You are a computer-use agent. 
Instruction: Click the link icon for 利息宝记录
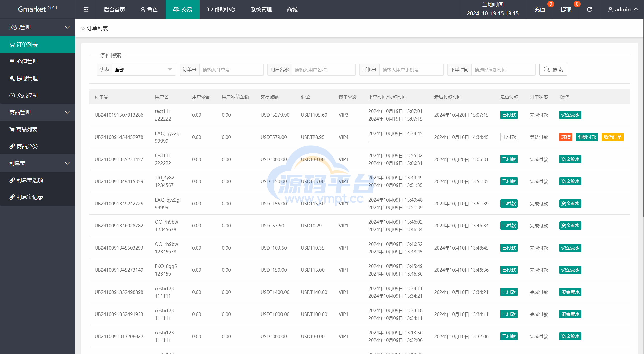pyautogui.click(x=12, y=197)
